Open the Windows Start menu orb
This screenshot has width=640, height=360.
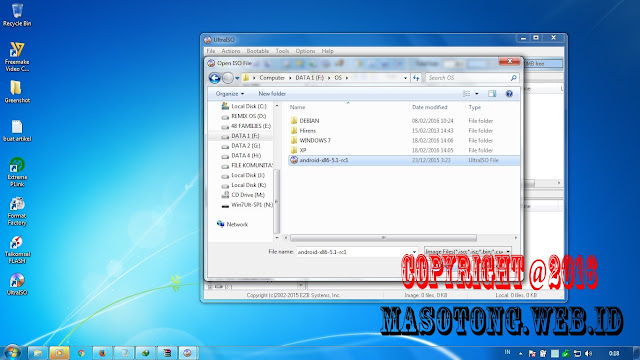[x=12, y=352]
